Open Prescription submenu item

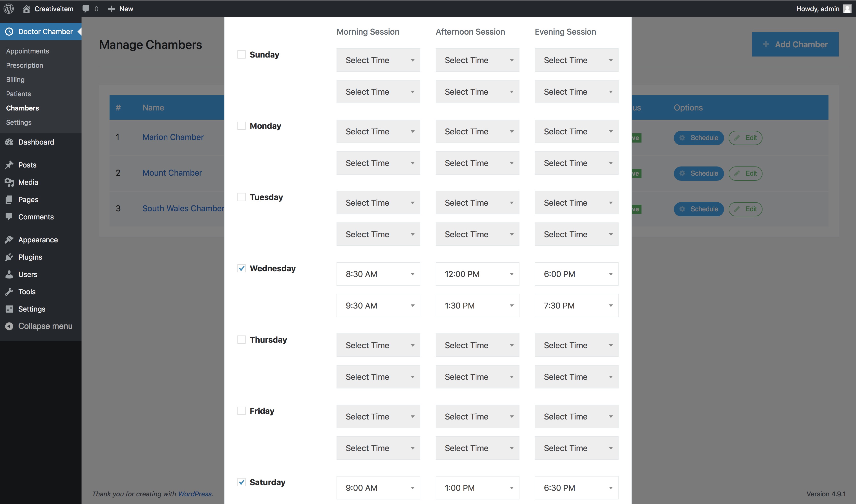tap(24, 65)
